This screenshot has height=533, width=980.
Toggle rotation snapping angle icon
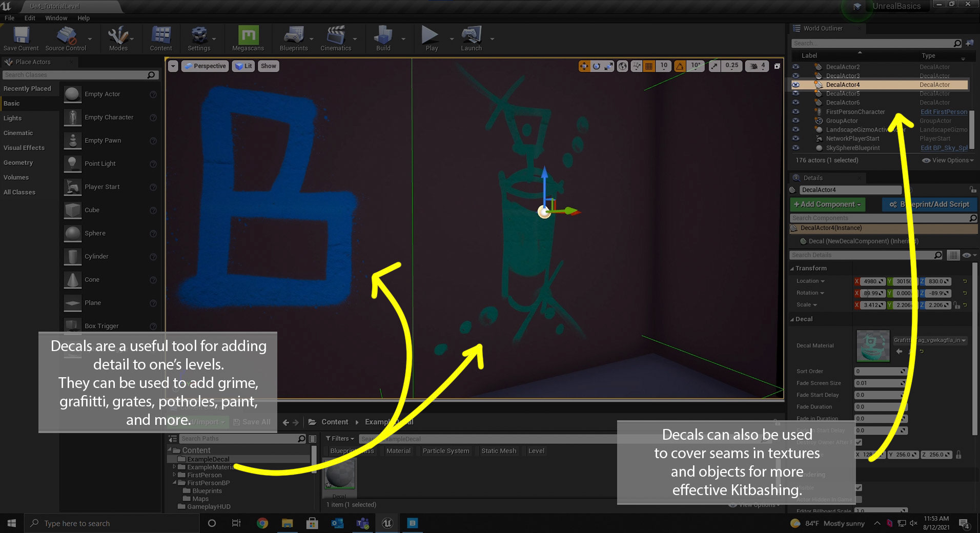pyautogui.click(x=680, y=66)
